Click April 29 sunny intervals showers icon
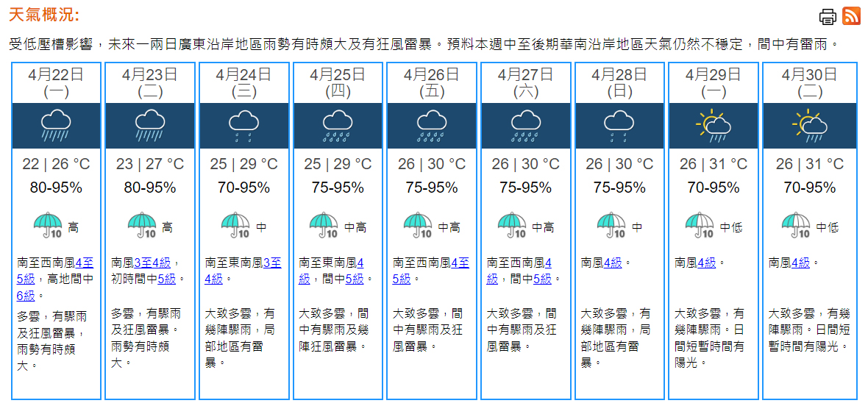The width and height of the screenshot is (868, 406). click(x=713, y=125)
